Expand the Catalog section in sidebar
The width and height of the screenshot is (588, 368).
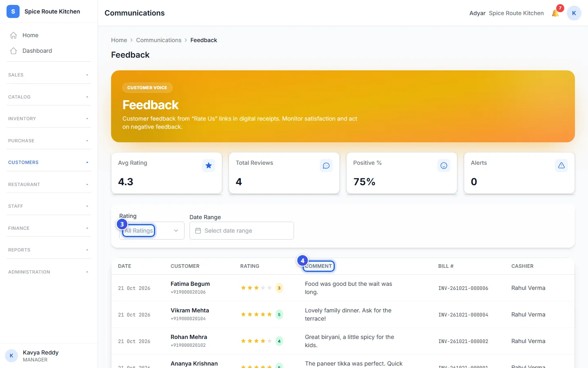49,97
